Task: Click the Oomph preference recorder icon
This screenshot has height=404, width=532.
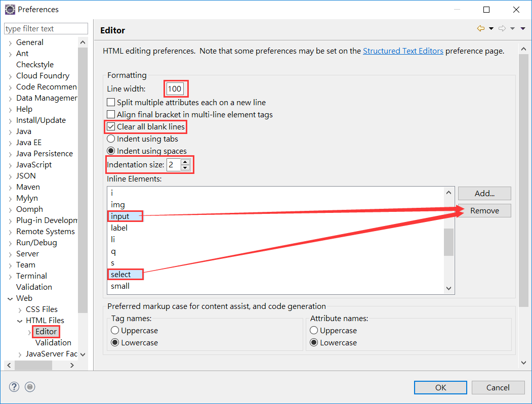Action: pyautogui.click(x=30, y=387)
